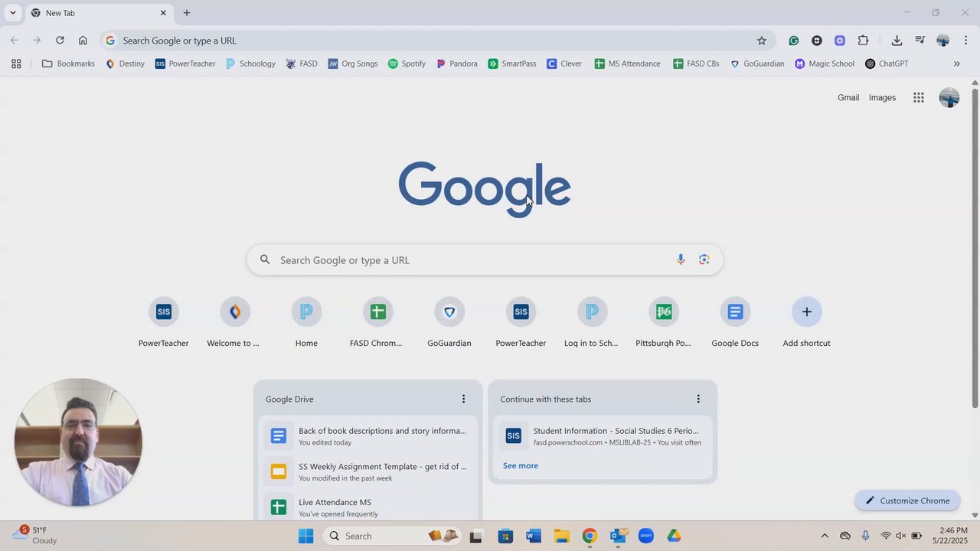Screen dimensions: 980x551
Task: Select the New Tab tab
Action: click(100, 13)
